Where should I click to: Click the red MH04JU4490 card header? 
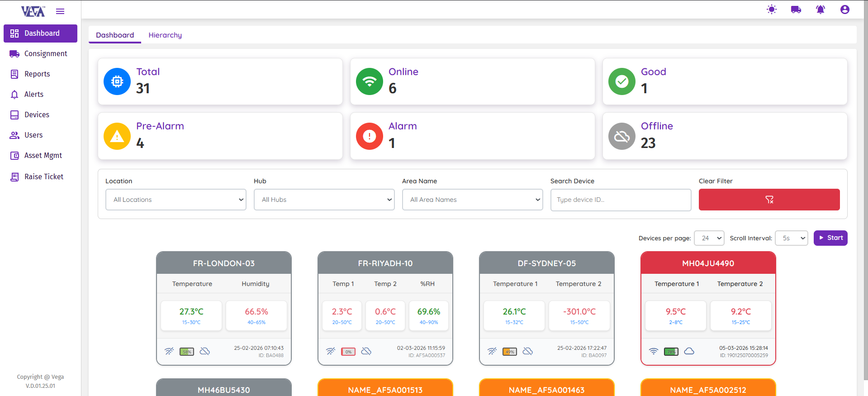tap(708, 263)
